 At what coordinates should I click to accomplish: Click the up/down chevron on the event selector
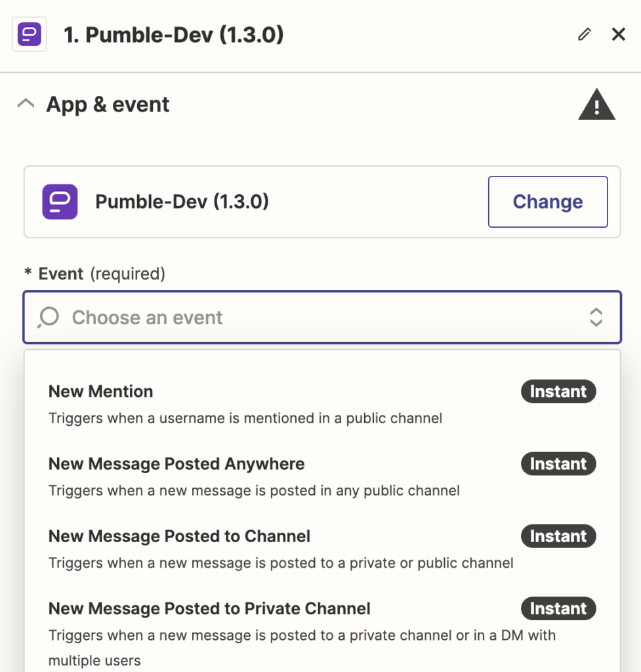tap(596, 317)
